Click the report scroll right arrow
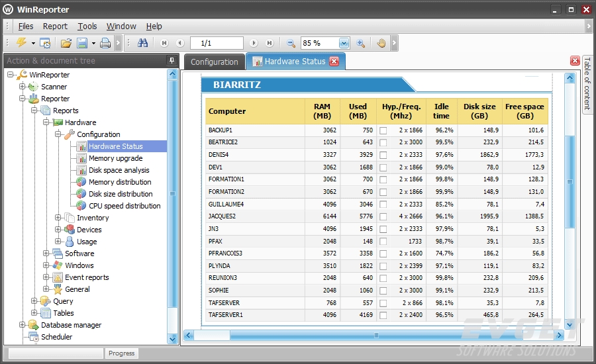 click(559, 335)
